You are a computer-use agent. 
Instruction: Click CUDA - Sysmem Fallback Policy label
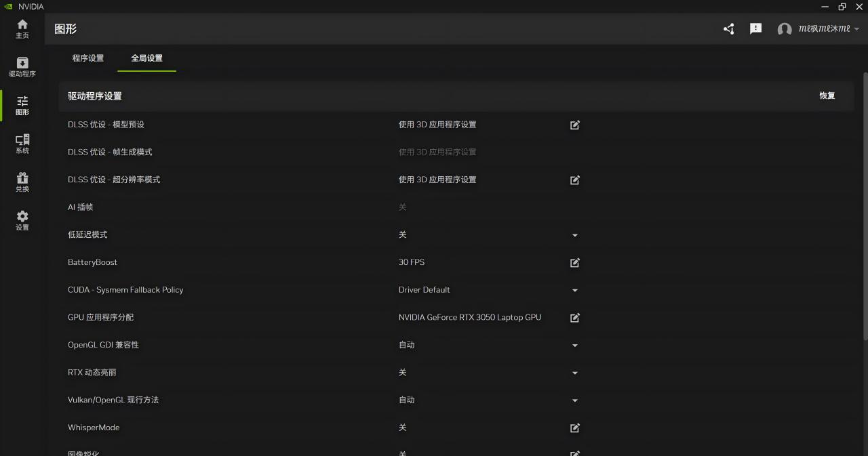click(x=125, y=290)
